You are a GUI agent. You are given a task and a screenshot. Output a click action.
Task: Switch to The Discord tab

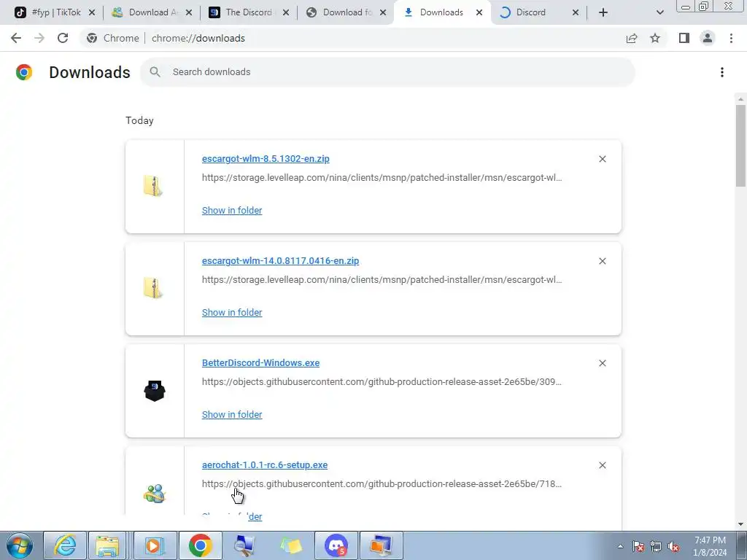(247, 12)
